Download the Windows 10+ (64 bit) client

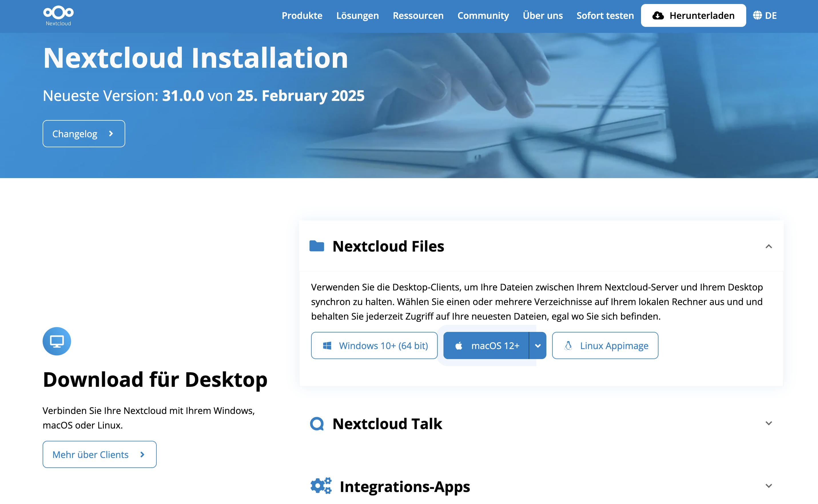(374, 345)
